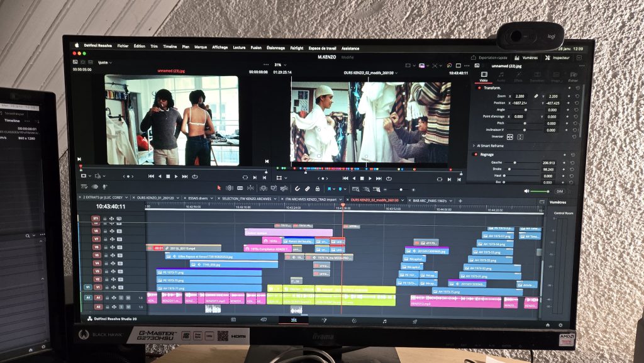The width and height of the screenshot is (644, 363).
Task: Toggle the Rognage section enable dot
Action: point(475,155)
